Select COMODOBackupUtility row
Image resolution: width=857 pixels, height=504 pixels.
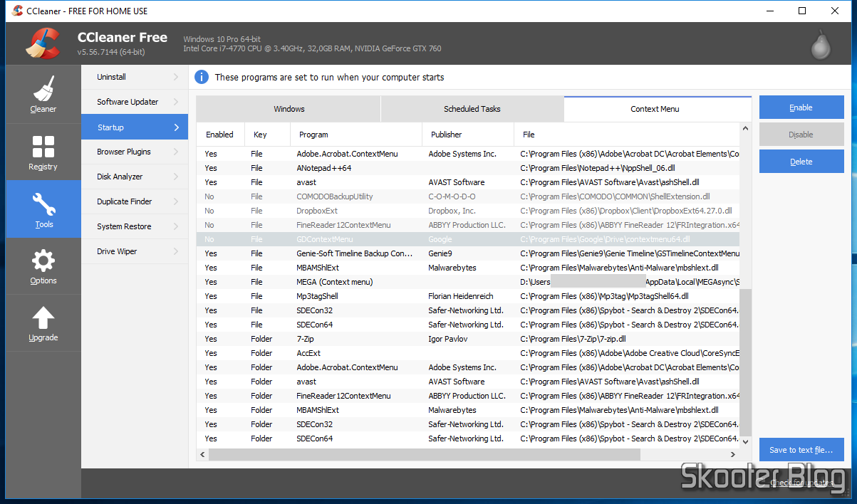click(469, 196)
